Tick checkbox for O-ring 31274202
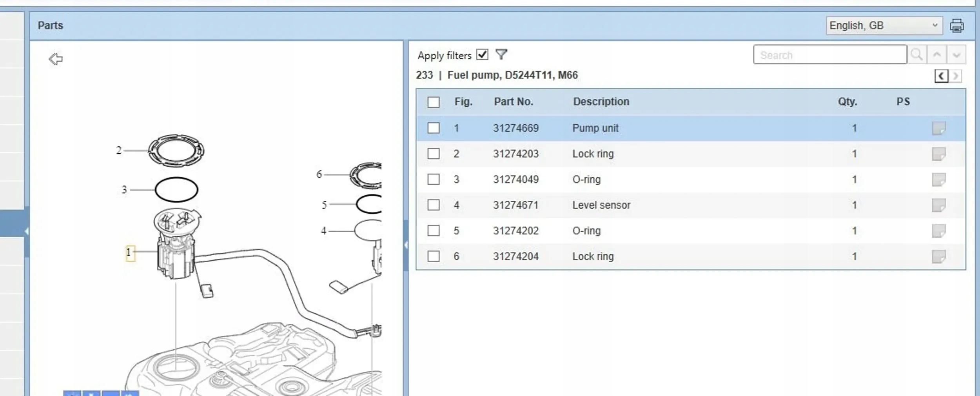The width and height of the screenshot is (980, 396). [x=433, y=231]
